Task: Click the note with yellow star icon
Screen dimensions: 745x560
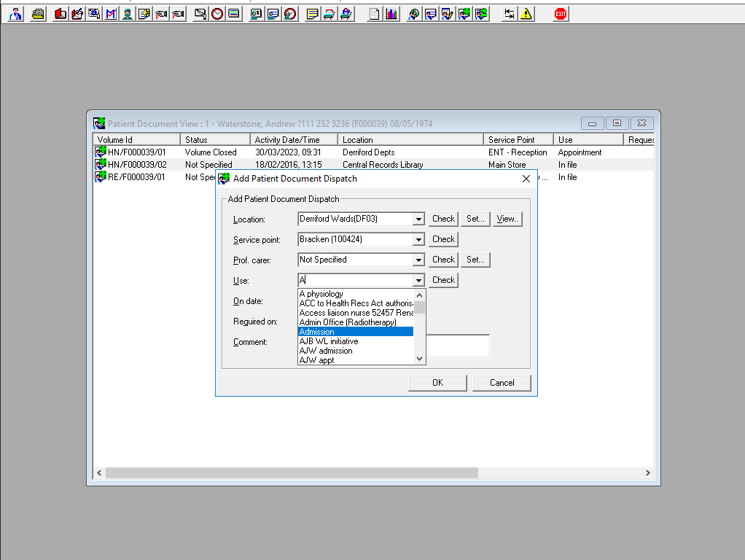Action: point(144,14)
